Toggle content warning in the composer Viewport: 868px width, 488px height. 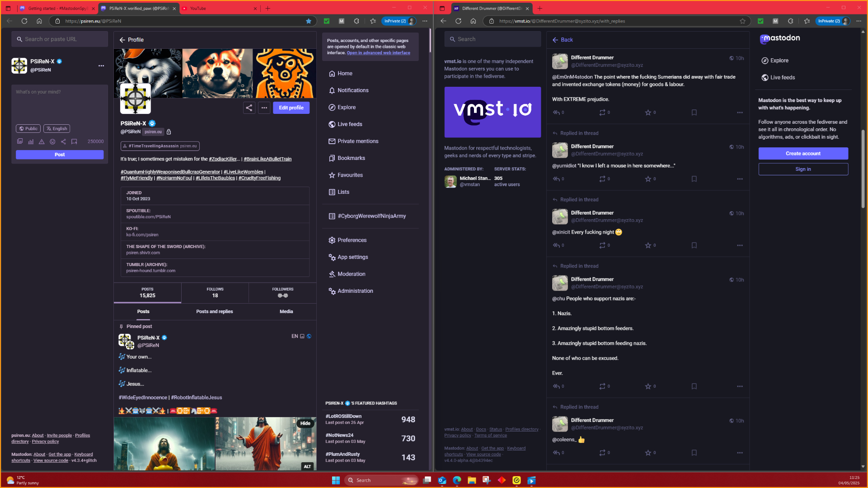coord(42,141)
